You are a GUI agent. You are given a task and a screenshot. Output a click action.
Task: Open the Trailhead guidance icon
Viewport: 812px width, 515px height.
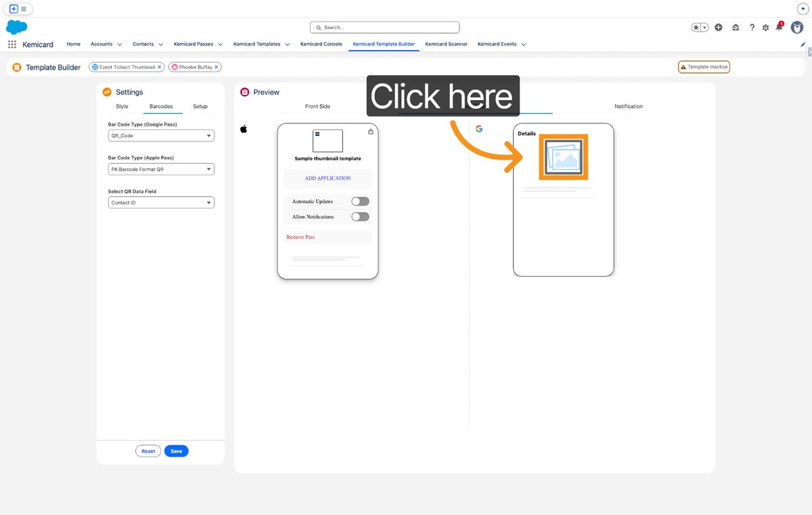coord(736,27)
